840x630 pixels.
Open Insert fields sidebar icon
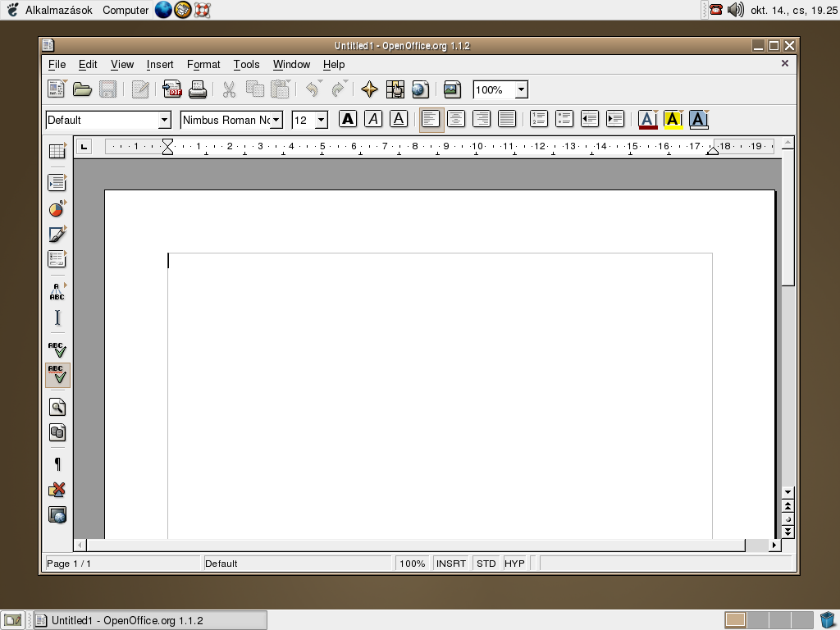(57, 183)
